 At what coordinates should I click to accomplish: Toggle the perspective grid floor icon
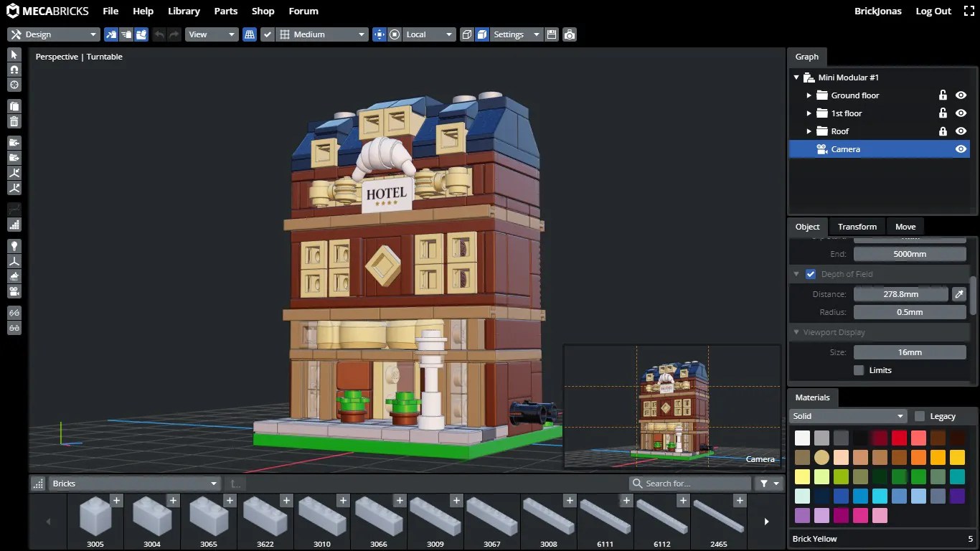[x=250, y=34]
